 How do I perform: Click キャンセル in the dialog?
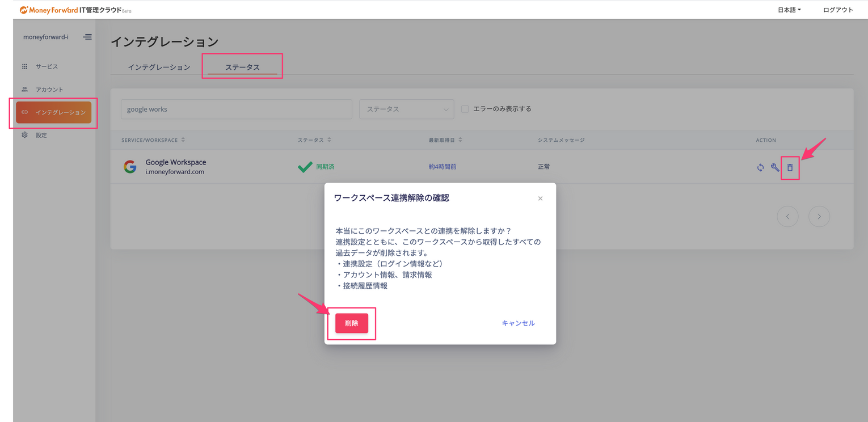pyautogui.click(x=518, y=323)
